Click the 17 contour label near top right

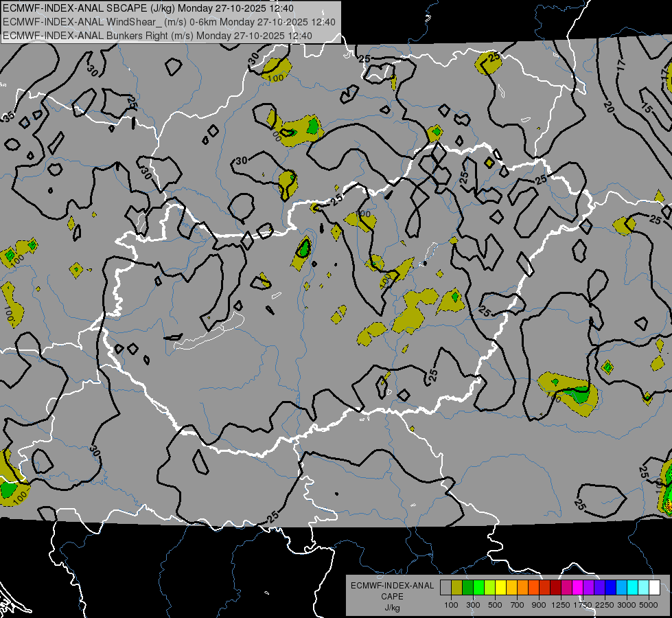pyautogui.click(x=621, y=65)
